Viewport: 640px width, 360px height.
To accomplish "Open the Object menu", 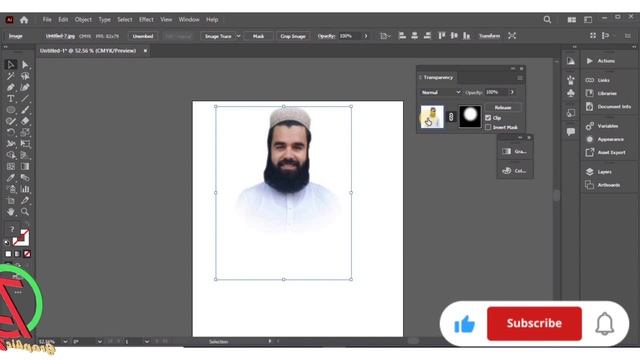I will (x=83, y=20).
